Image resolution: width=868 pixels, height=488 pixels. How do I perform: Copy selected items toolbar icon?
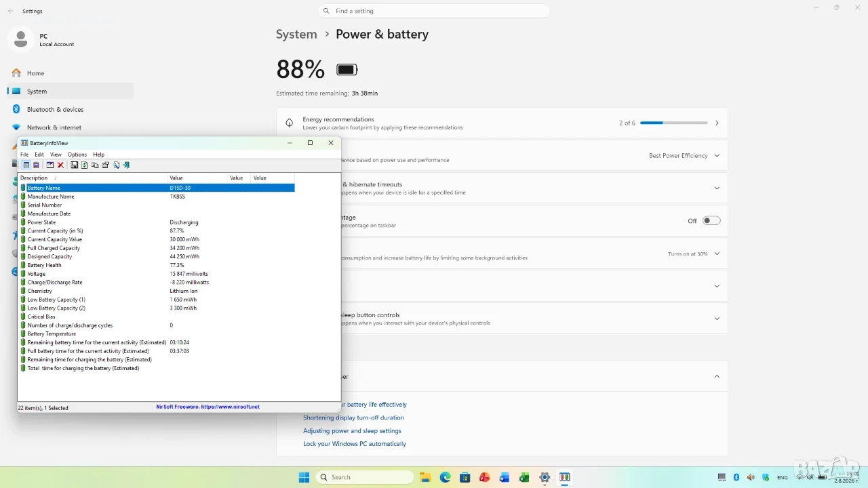coord(95,165)
